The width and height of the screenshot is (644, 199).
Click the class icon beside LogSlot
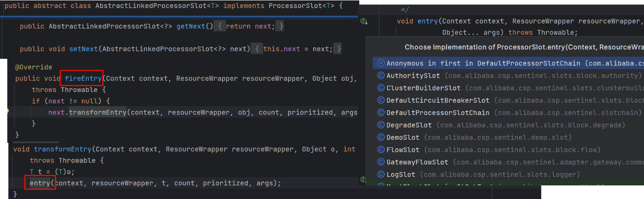point(381,175)
